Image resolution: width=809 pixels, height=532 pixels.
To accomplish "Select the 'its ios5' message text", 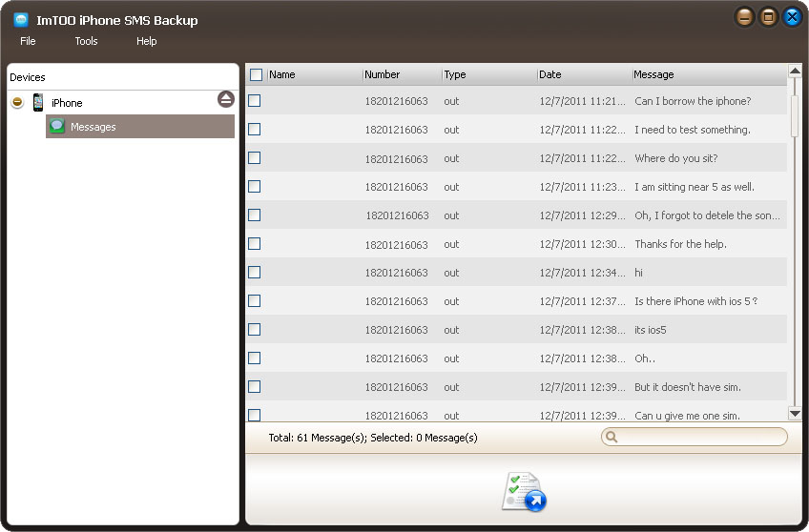I will click(650, 330).
